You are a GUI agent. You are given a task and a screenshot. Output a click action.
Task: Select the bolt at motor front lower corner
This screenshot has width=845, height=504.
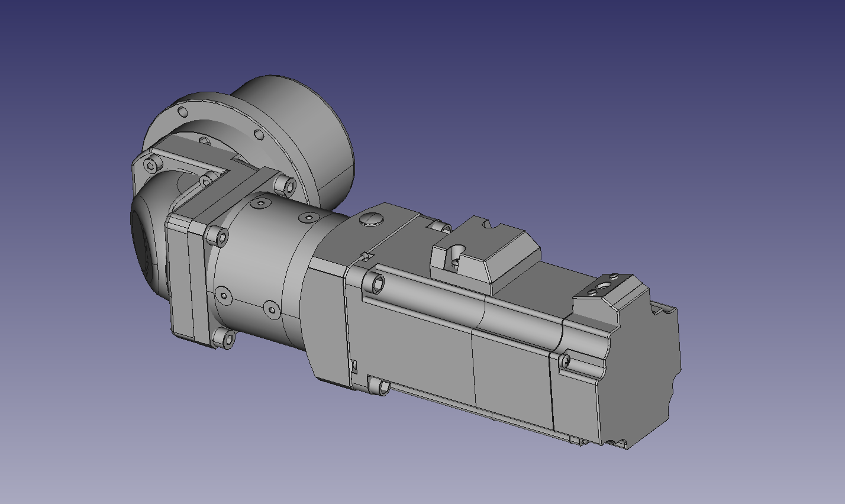click(x=380, y=387)
